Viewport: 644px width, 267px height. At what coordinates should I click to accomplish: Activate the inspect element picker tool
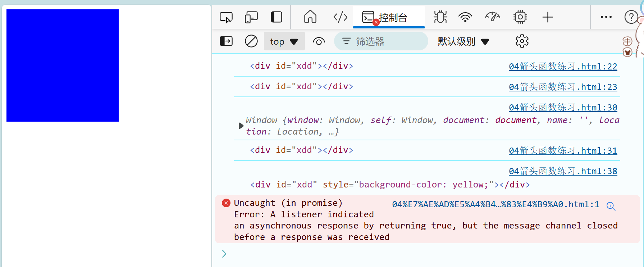pos(226,17)
